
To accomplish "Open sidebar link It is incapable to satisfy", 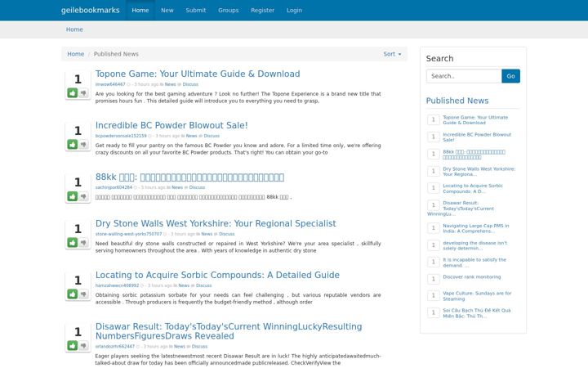I will [474, 263].
